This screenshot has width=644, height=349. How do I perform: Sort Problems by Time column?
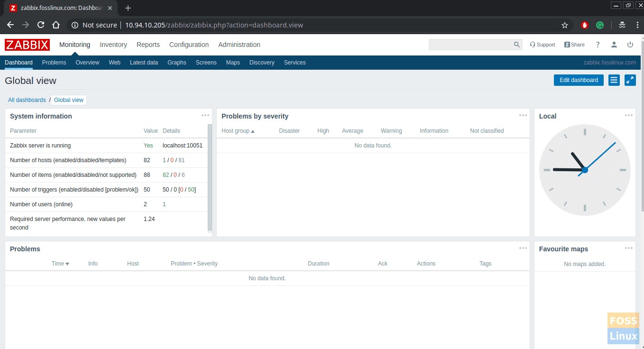point(60,264)
